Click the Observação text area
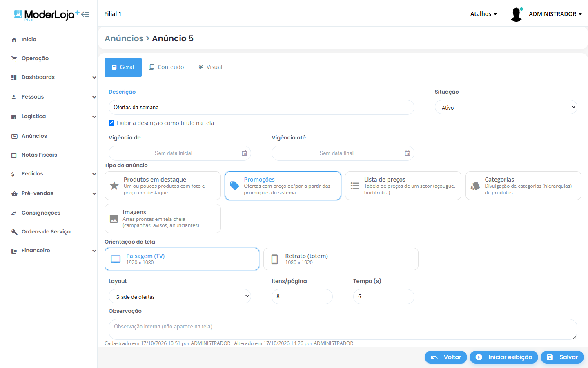The height and width of the screenshot is (368, 588). click(x=343, y=329)
